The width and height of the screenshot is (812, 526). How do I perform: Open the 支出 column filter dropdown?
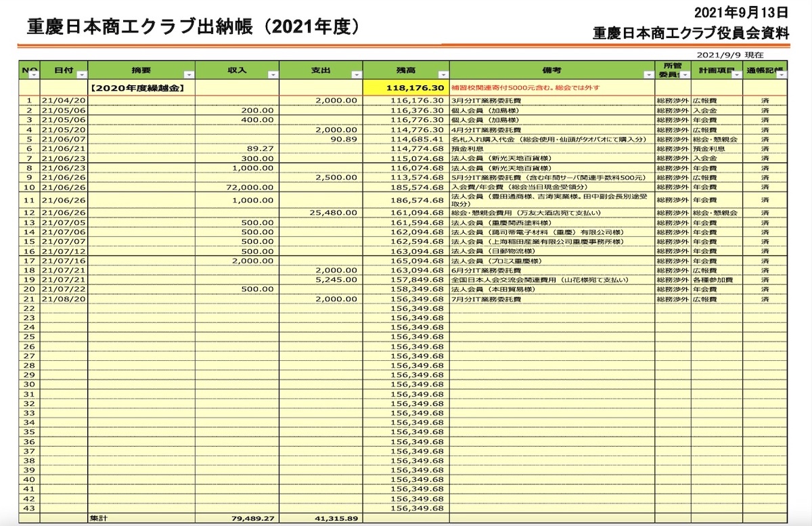click(x=356, y=75)
